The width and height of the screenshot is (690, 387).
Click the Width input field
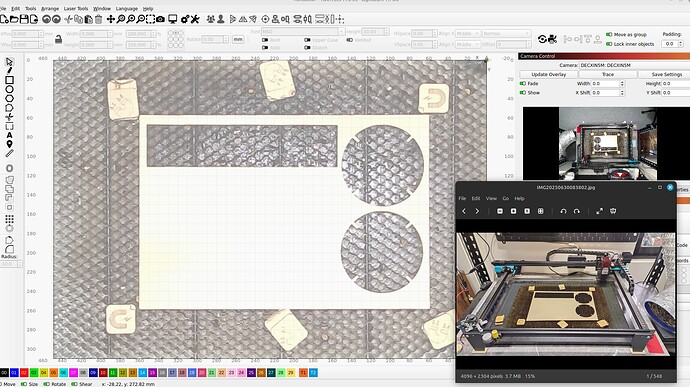(95, 34)
